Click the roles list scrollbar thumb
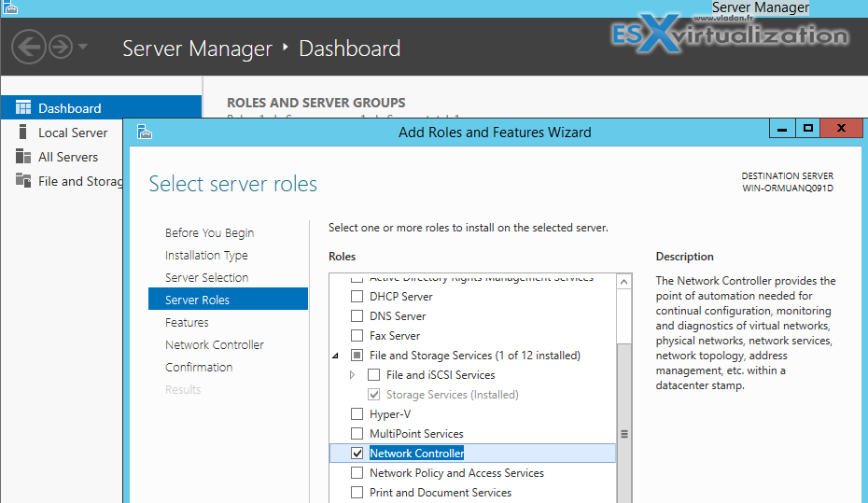 (x=623, y=423)
